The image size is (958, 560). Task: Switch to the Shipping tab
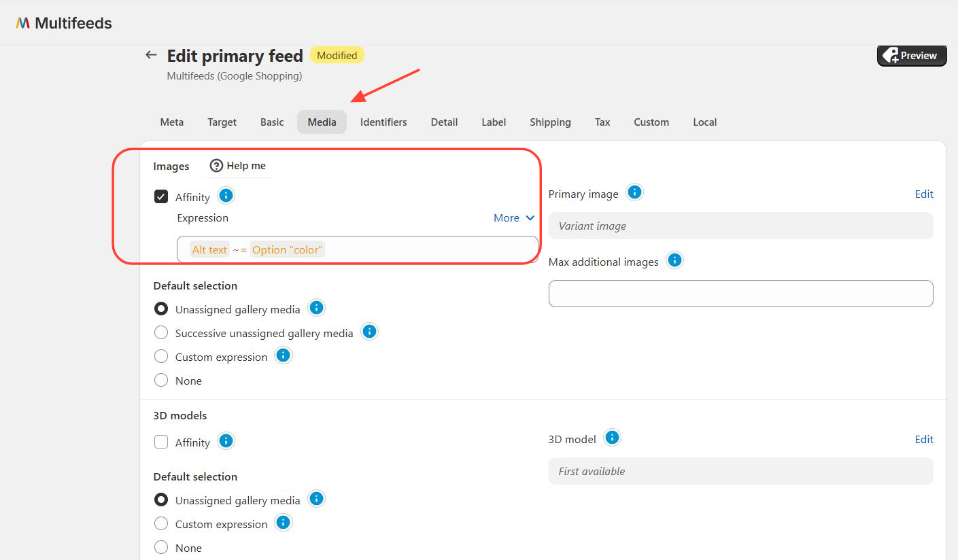tap(549, 122)
